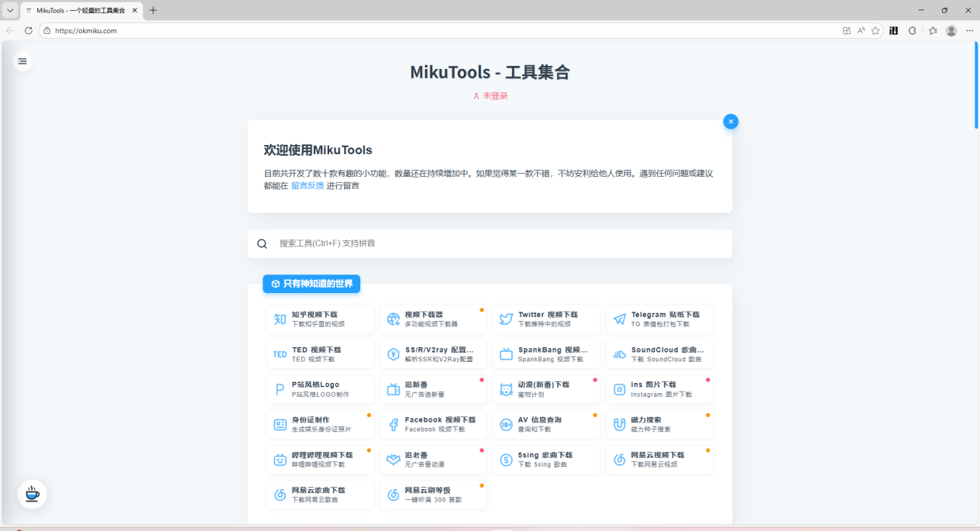Open read aloud A icon in address bar
Image resolution: width=980 pixels, height=531 pixels.
[x=861, y=31]
